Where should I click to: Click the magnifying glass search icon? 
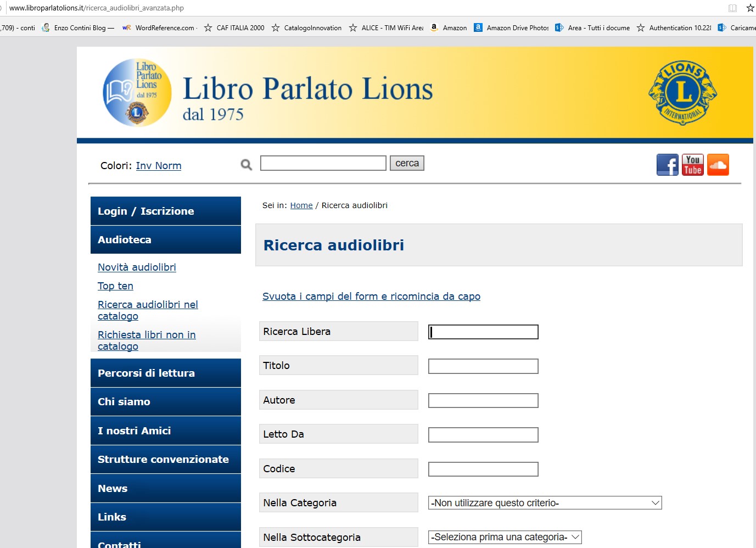pos(247,165)
